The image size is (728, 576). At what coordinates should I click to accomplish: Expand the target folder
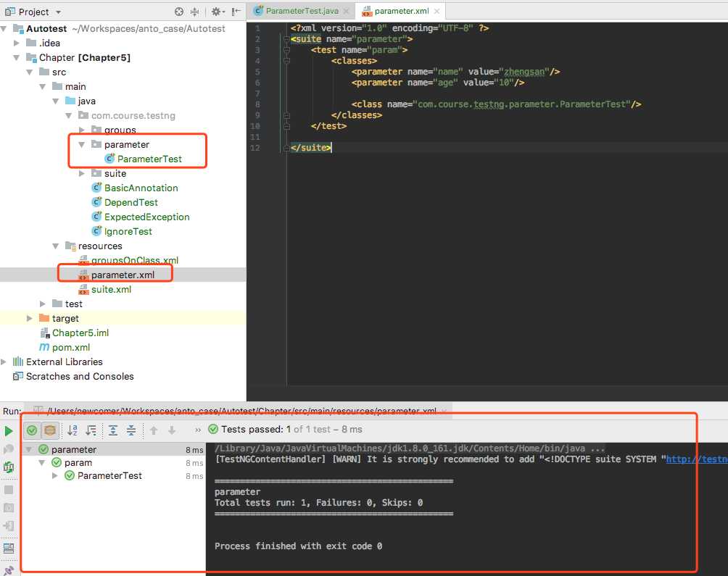[x=30, y=318]
